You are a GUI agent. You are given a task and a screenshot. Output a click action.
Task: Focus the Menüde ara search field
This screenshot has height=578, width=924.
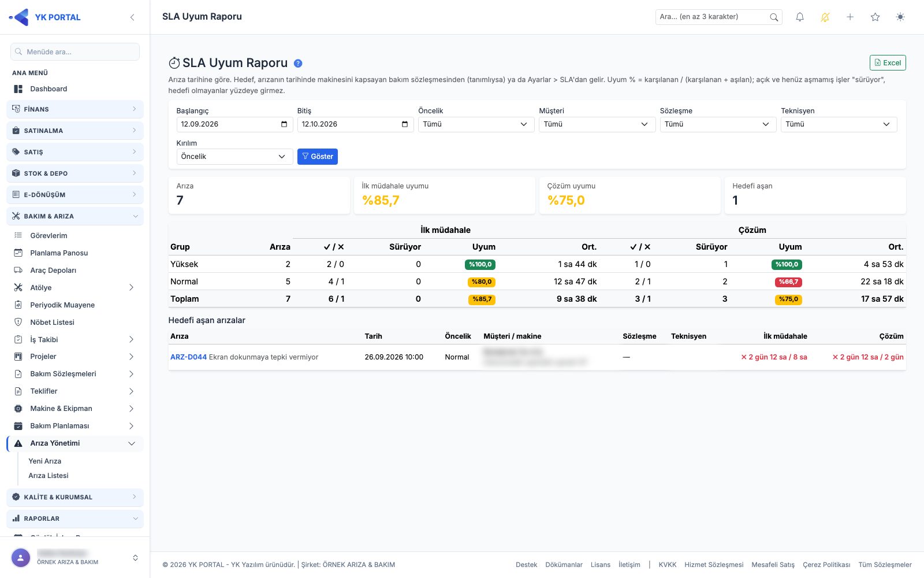point(75,51)
